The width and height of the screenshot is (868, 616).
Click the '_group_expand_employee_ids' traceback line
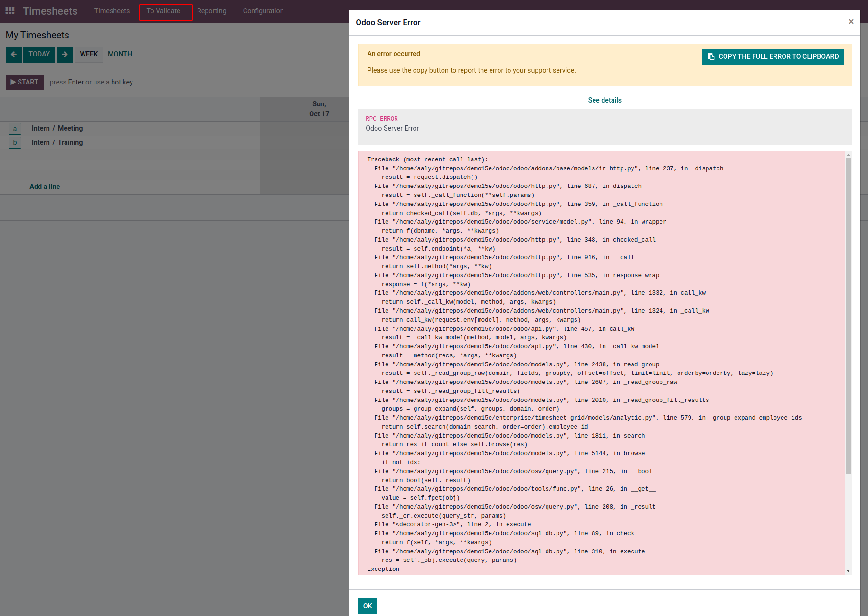(588, 418)
